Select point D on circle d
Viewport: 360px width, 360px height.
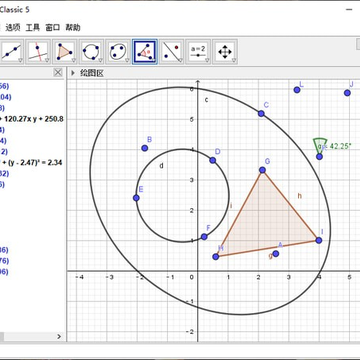tap(213, 160)
